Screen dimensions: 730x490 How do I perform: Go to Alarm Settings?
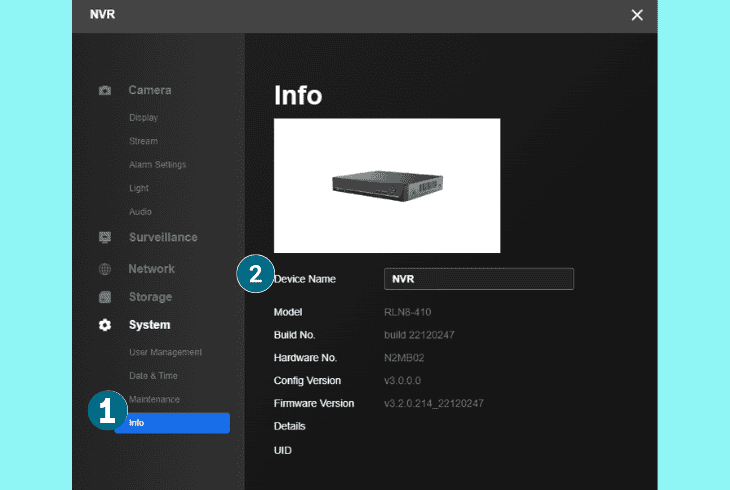tap(157, 164)
